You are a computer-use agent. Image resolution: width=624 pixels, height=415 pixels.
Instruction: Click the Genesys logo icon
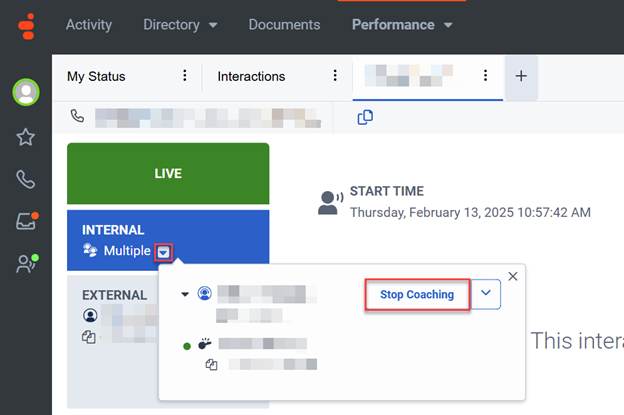[x=25, y=25]
